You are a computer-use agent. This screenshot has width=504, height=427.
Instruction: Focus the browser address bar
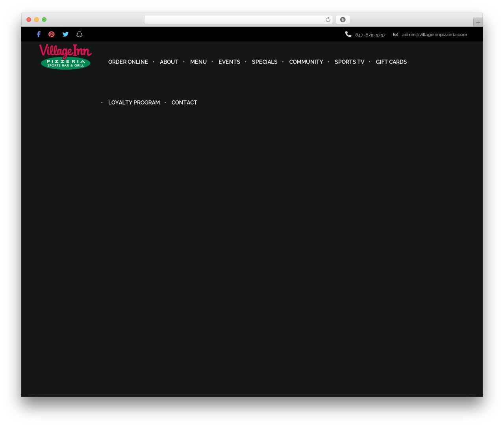[x=238, y=20]
